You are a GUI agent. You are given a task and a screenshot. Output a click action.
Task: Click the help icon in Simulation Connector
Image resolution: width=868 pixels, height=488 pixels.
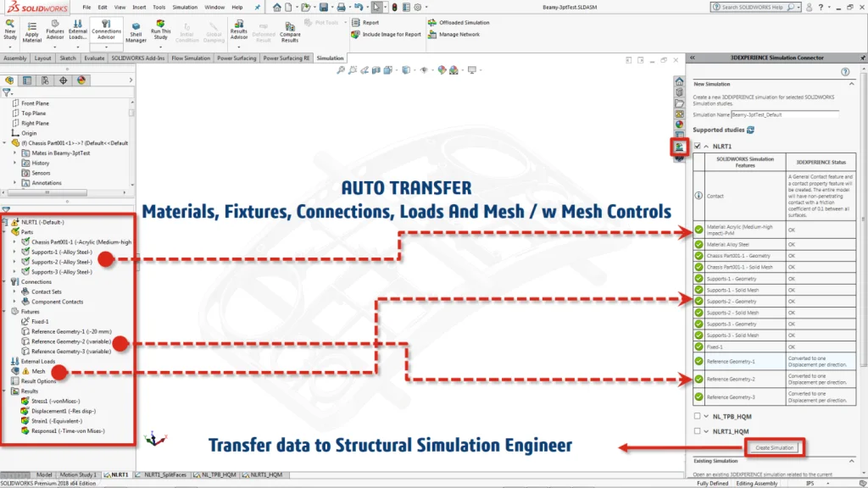click(845, 72)
